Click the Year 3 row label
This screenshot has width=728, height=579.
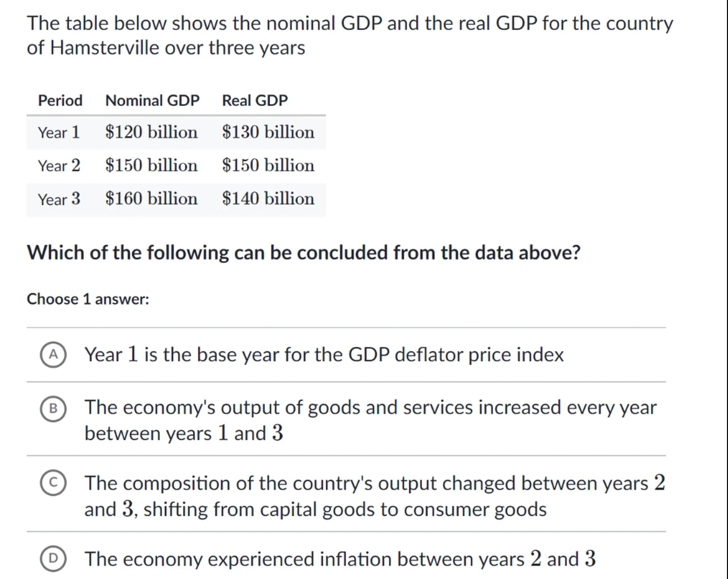59,199
